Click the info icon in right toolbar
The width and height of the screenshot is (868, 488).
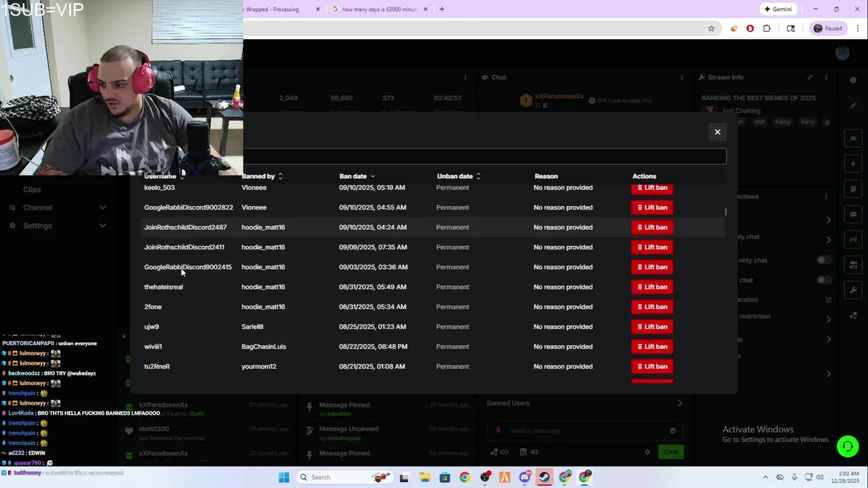853,80
